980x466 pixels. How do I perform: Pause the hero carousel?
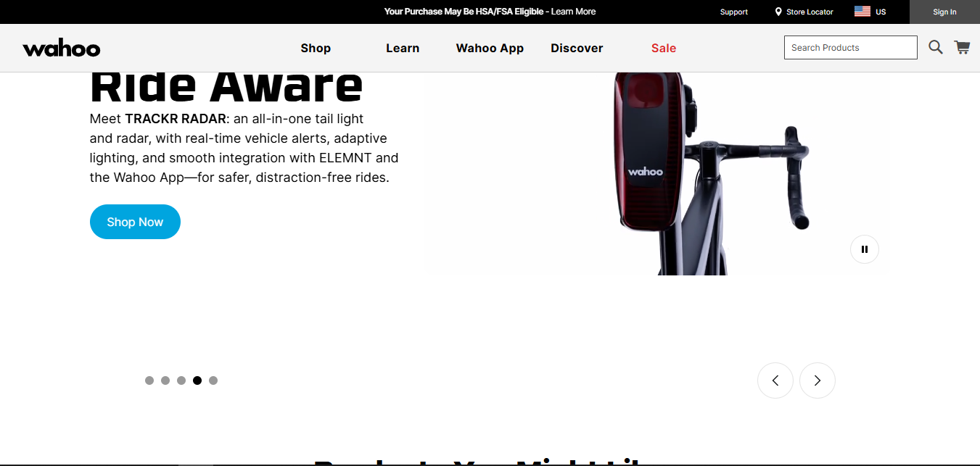click(865, 249)
